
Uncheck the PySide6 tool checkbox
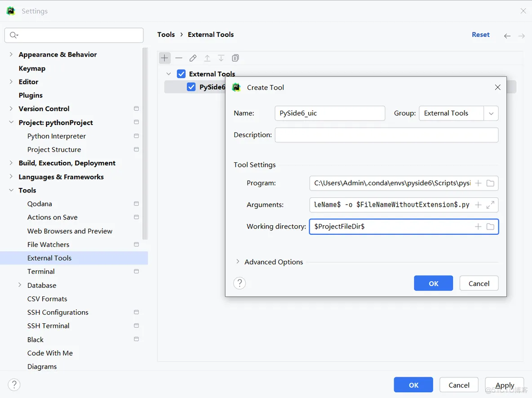(x=191, y=87)
